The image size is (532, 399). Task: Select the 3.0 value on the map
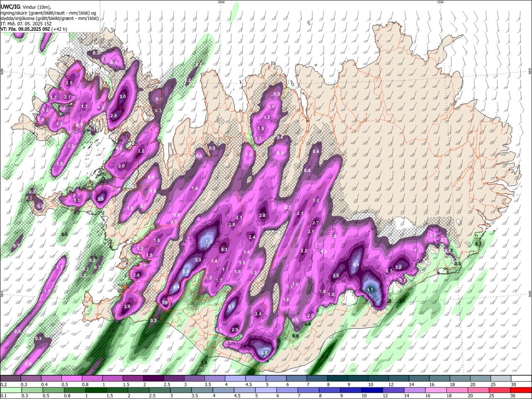pos(123,96)
